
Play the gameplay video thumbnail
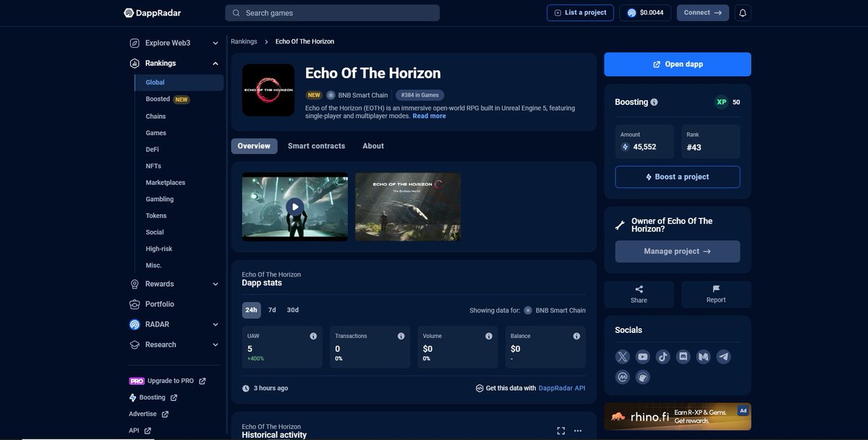pyautogui.click(x=294, y=207)
